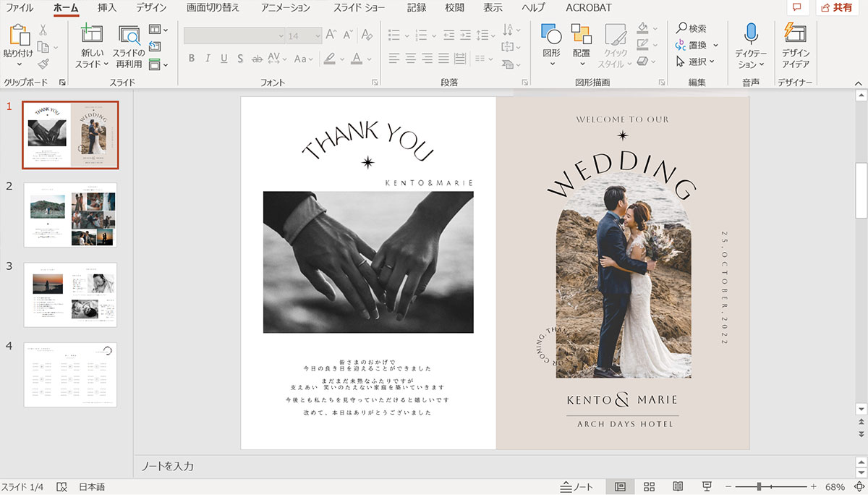Switch to Reading View in status bar
This screenshot has width=868, height=495.
click(678, 486)
